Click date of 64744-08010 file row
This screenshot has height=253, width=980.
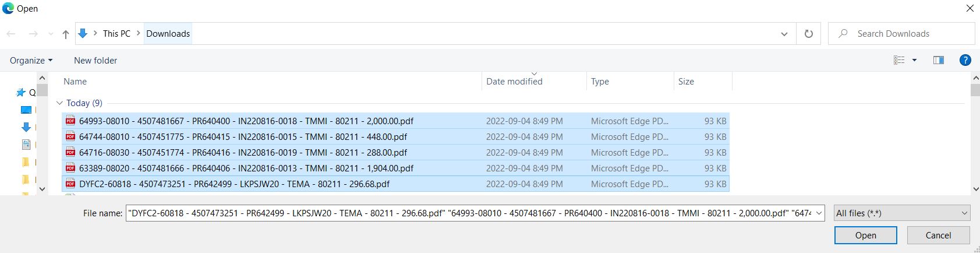point(524,137)
